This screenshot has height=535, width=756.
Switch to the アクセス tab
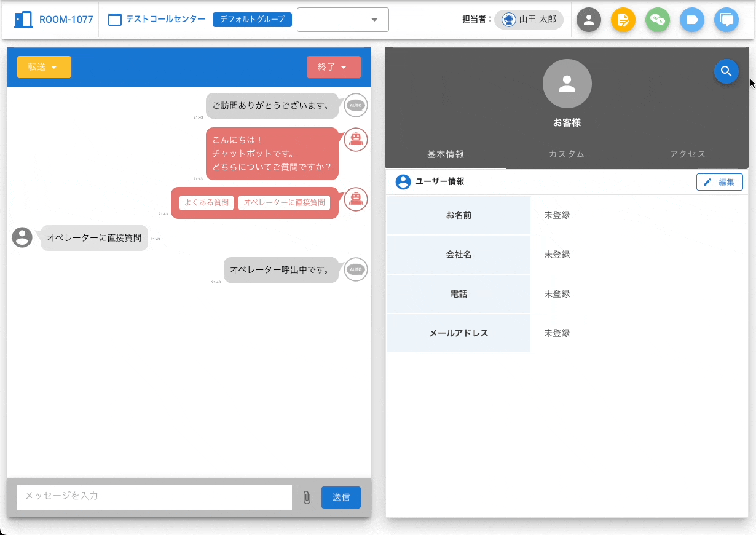pyautogui.click(x=687, y=154)
